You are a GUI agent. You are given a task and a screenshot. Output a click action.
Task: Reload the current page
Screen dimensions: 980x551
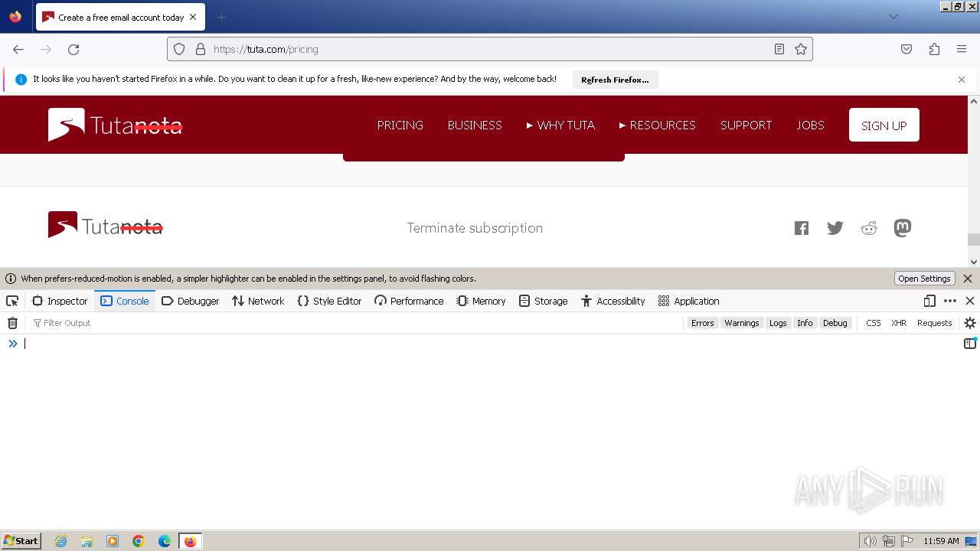73,49
